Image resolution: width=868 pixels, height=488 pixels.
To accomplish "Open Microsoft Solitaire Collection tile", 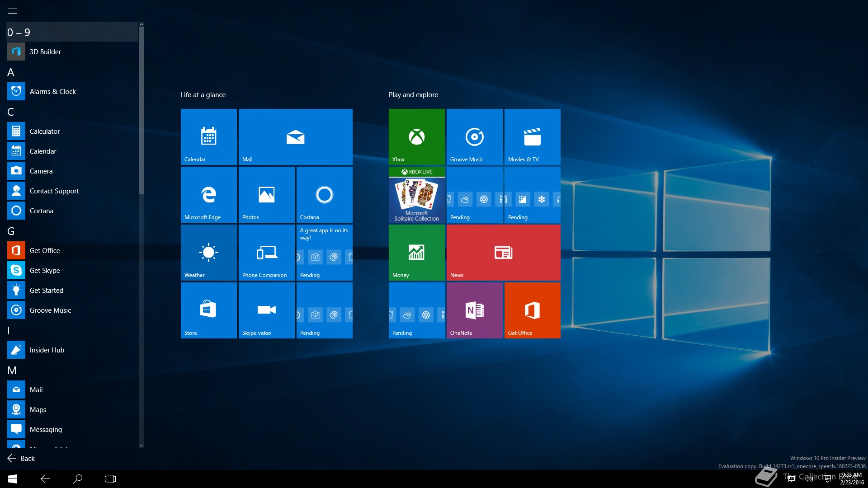I will (417, 195).
